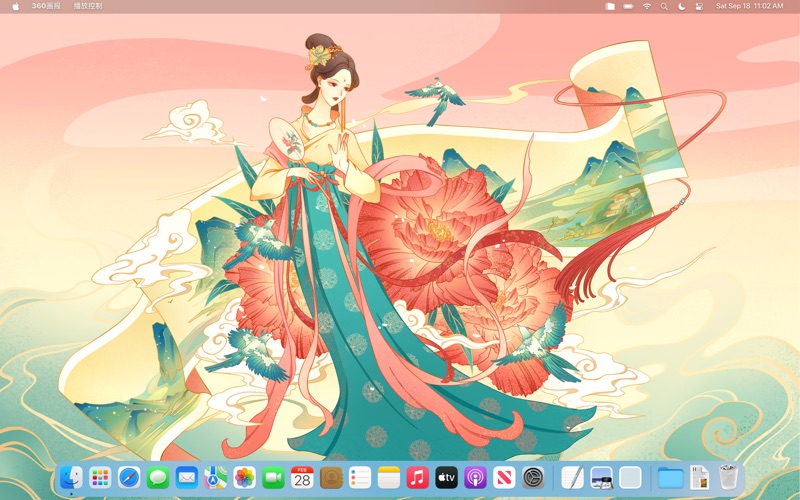Check battery status in menu bar
This screenshot has height=500, width=800.
coord(629,6)
